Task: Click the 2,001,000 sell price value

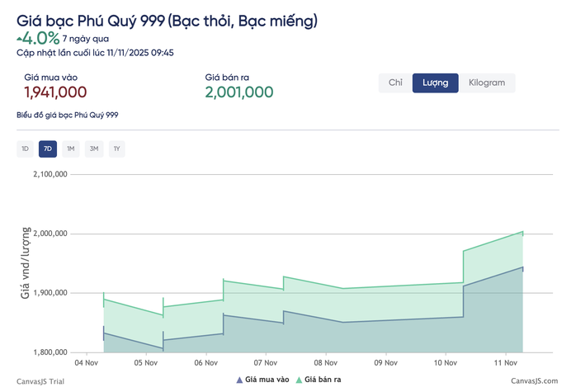Action: click(239, 92)
